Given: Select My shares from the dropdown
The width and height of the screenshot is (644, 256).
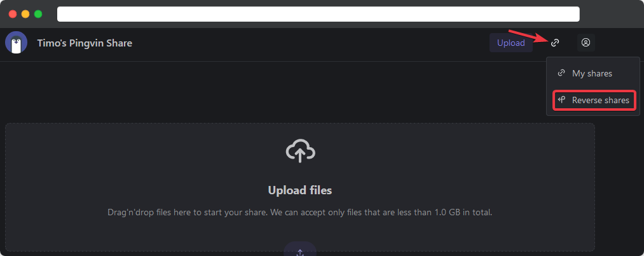Looking at the screenshot, I should pyautogui.click(x=593, y=73).
